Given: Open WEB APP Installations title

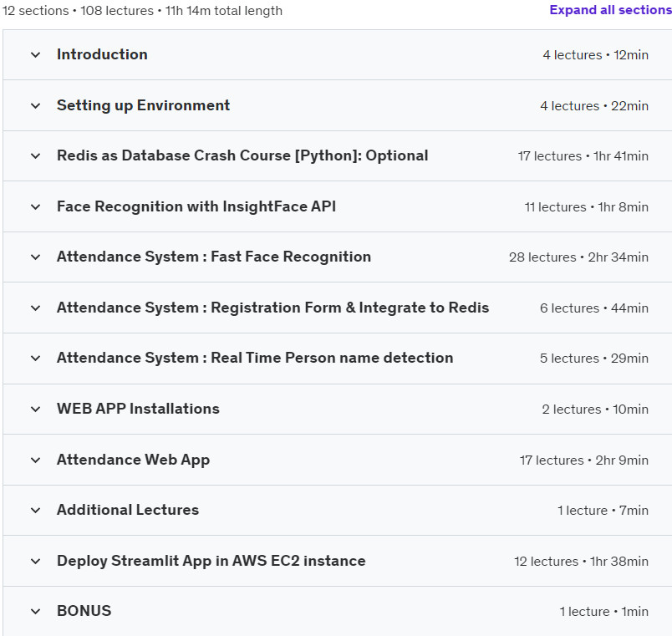Looking at the screenshot, I should click(138, 409).
